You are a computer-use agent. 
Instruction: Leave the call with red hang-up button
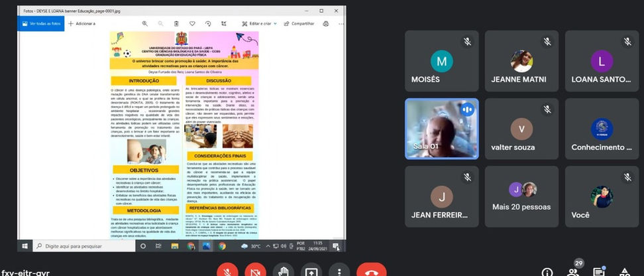(371, 271)
